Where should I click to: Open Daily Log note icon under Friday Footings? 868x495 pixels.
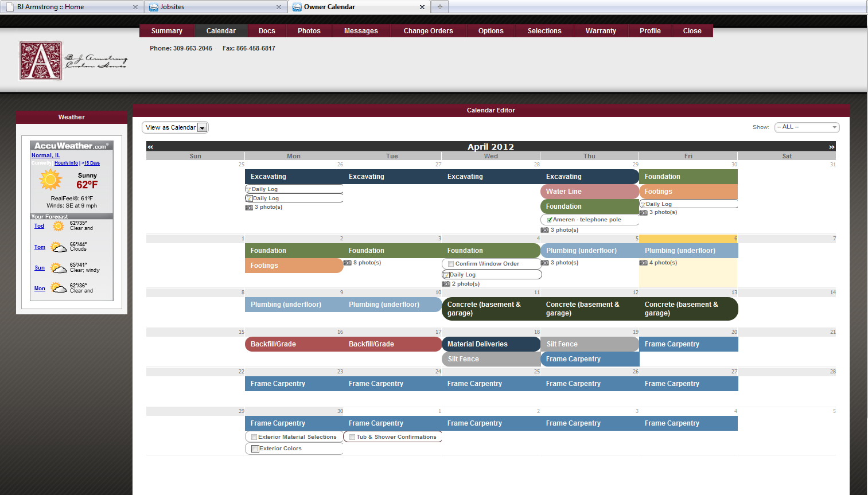click(643, 204)
